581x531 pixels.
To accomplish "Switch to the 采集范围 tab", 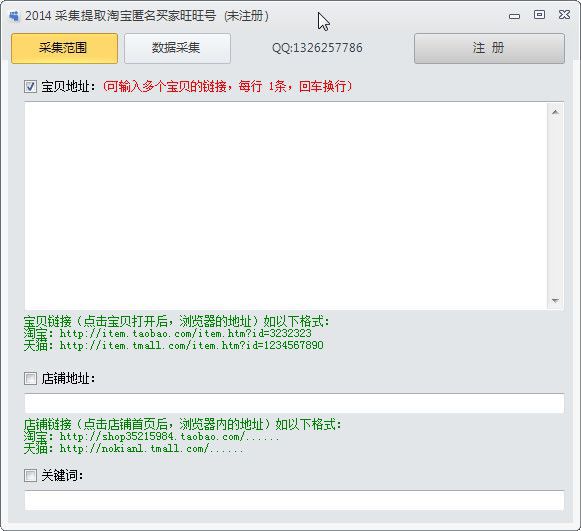I will tap(64, 49).
